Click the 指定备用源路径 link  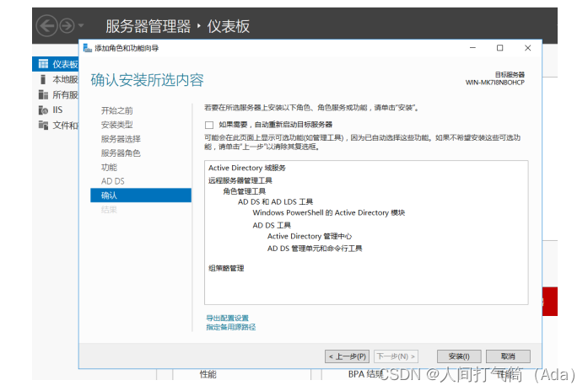(230, 327)
